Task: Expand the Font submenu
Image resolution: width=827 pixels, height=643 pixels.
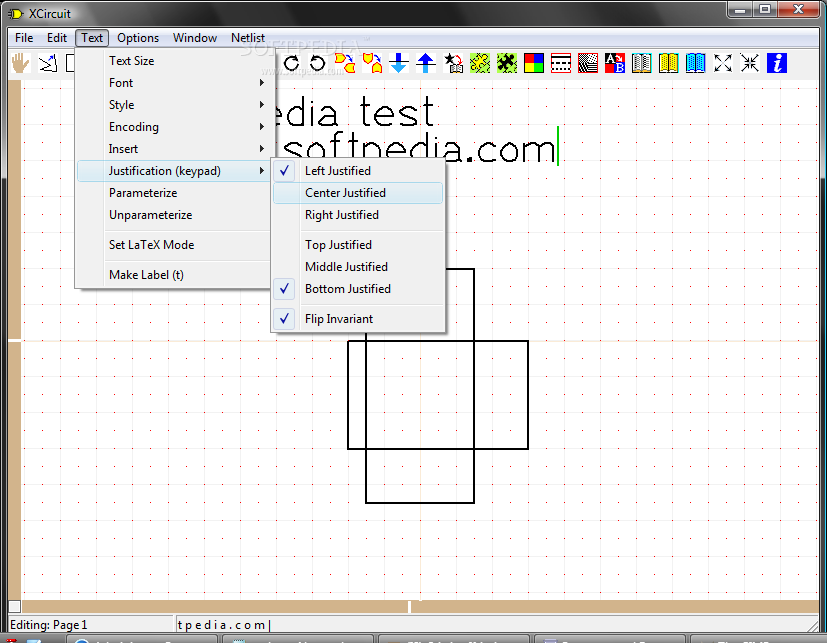Action: tap(173, 83)
